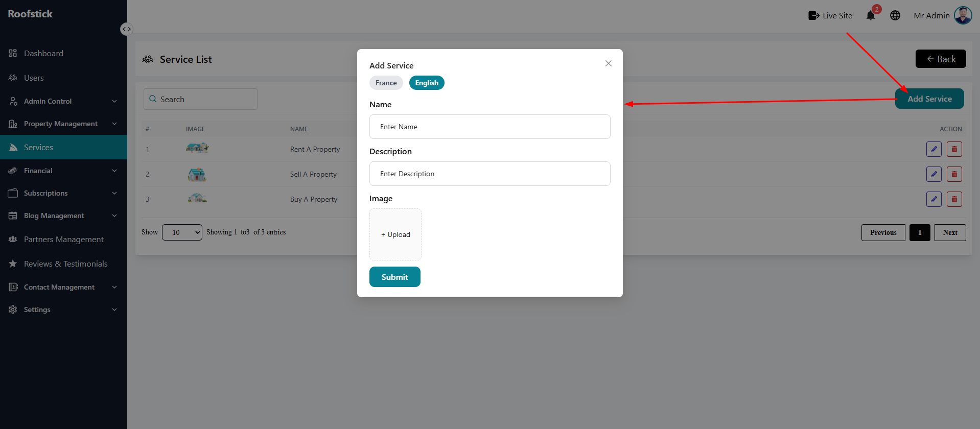Expand the Financial menu chevron
The image size is (980, 429).
114,171
